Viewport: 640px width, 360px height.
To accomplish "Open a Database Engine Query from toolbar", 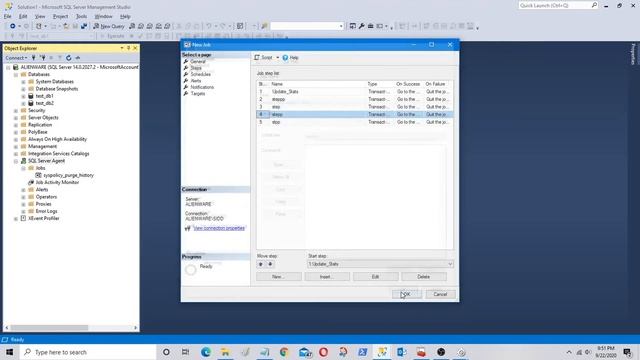I will pyautogui.click(x=132, y=26).
